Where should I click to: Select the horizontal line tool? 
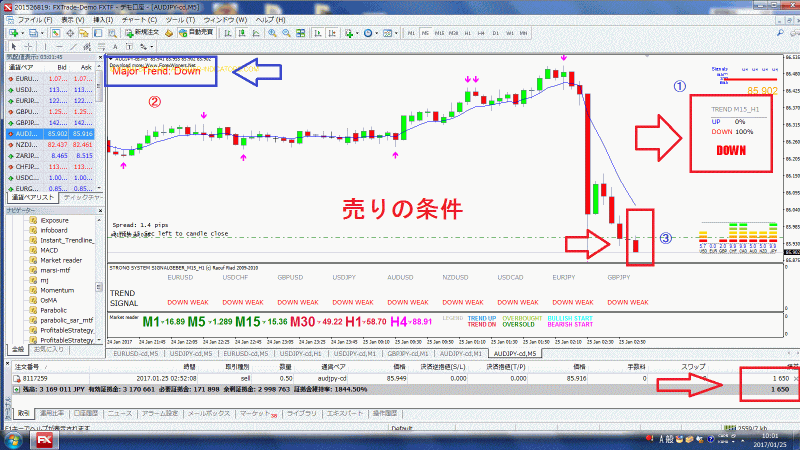(59, 46)
